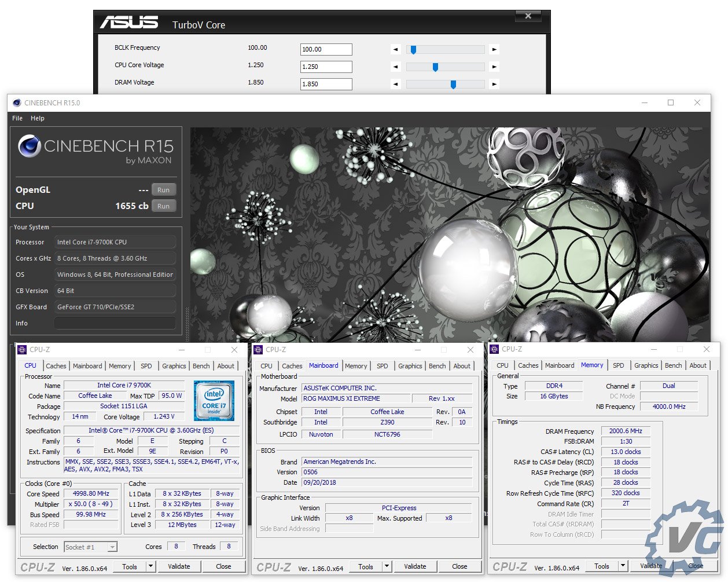Click the BIOS version 0506 value
728x582 pixels.
click(x=387, y=472)
